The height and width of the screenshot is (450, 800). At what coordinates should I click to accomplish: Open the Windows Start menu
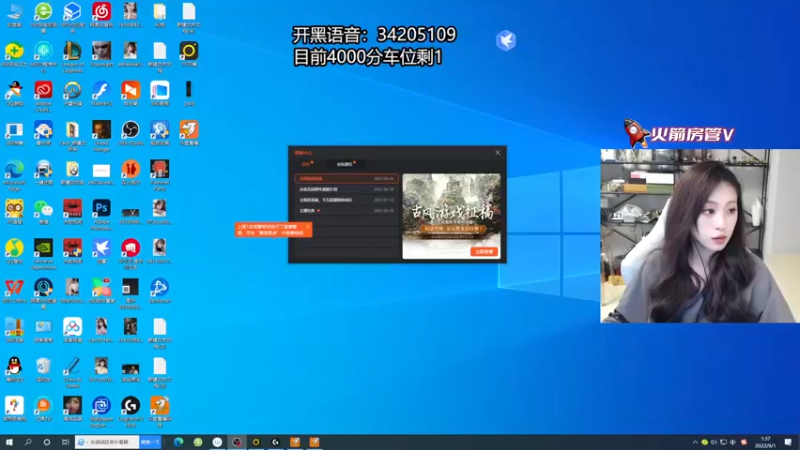click(x=9, y=442)
